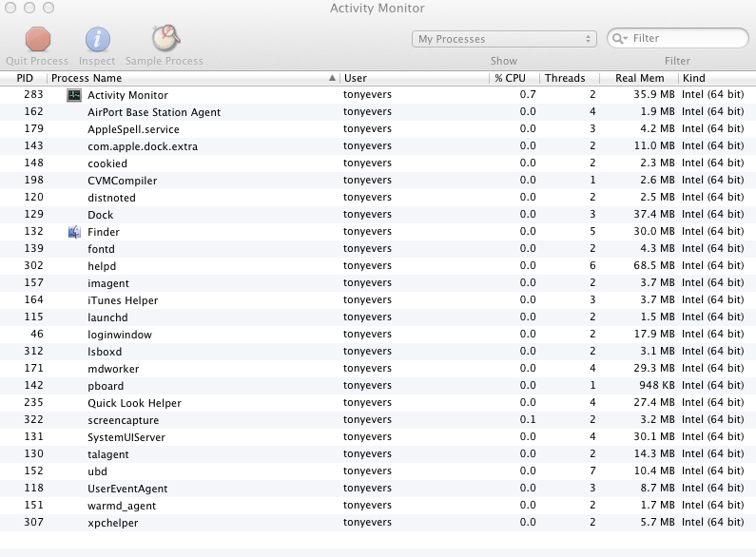The height and width of the screenshot is (557, 756).
Task: Select the loginwindow process
Action: tap(378, 335)
